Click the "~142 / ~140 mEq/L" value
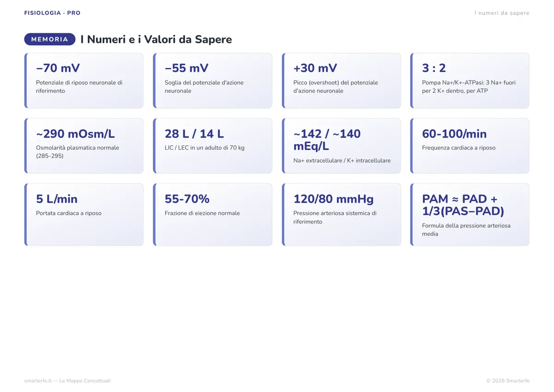 pos(327,140)
